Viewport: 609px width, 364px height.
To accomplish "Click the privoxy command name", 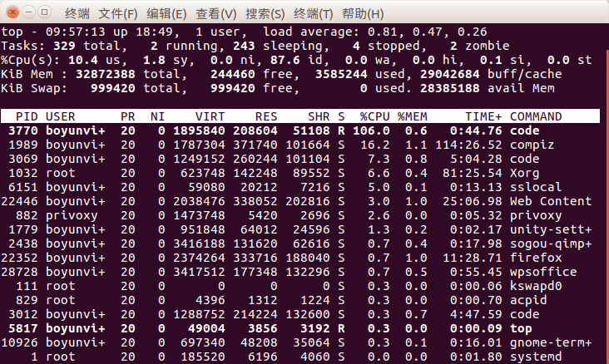I will pyautogui.click(x=536, y=215).
